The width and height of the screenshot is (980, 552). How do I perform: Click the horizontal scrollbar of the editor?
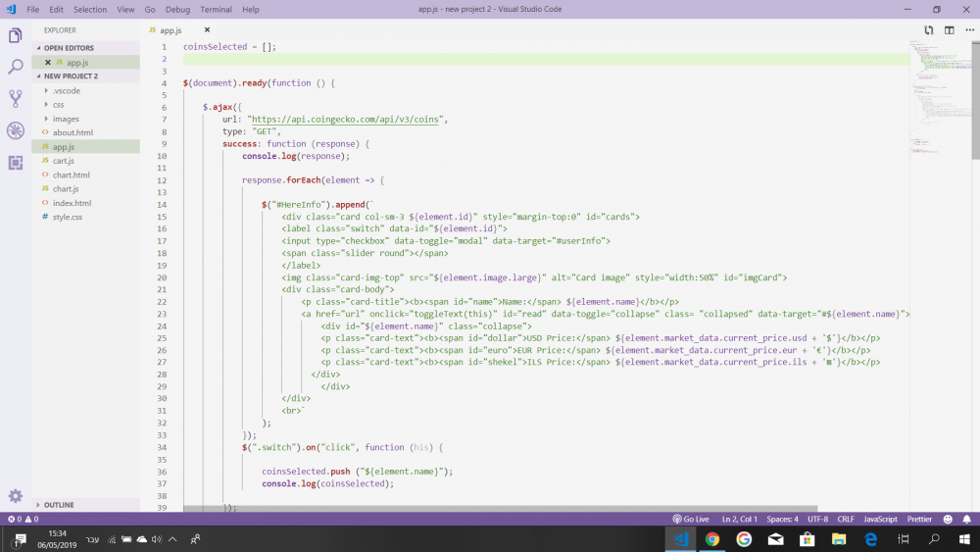pyautogui.click(x=500, y=509)
